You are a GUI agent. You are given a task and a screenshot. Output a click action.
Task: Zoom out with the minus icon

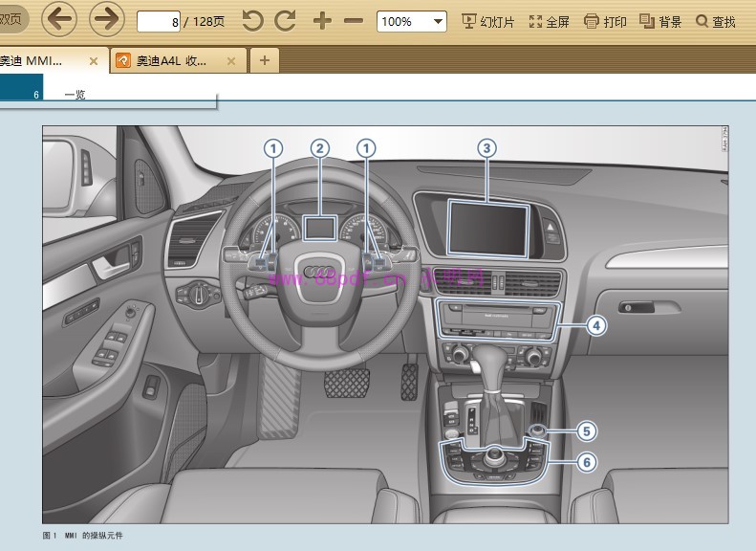[x=353, y=21]
